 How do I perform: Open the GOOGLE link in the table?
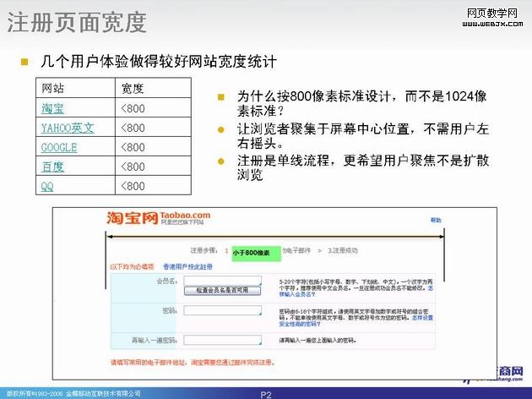pyautogui.click(x=58, y=147)
